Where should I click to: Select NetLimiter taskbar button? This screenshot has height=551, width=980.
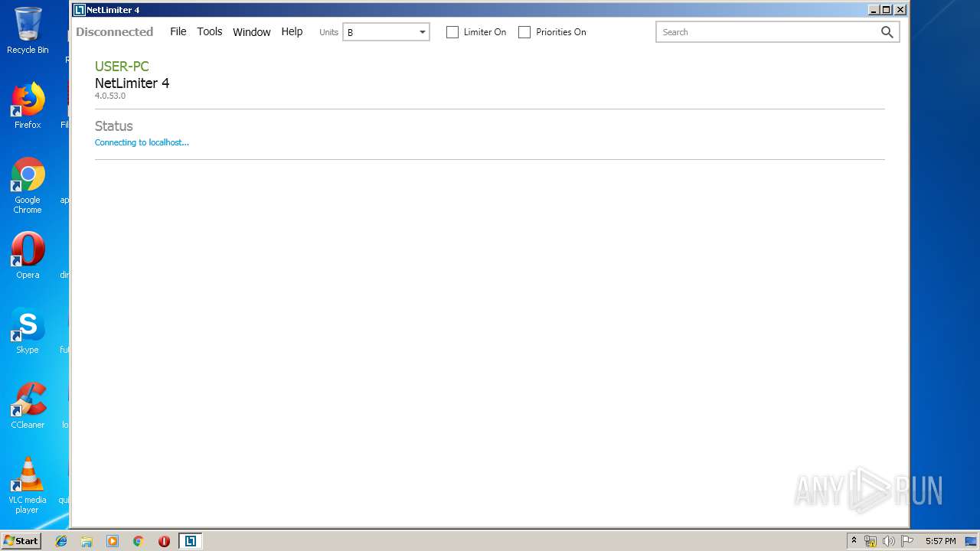(190, 541)
